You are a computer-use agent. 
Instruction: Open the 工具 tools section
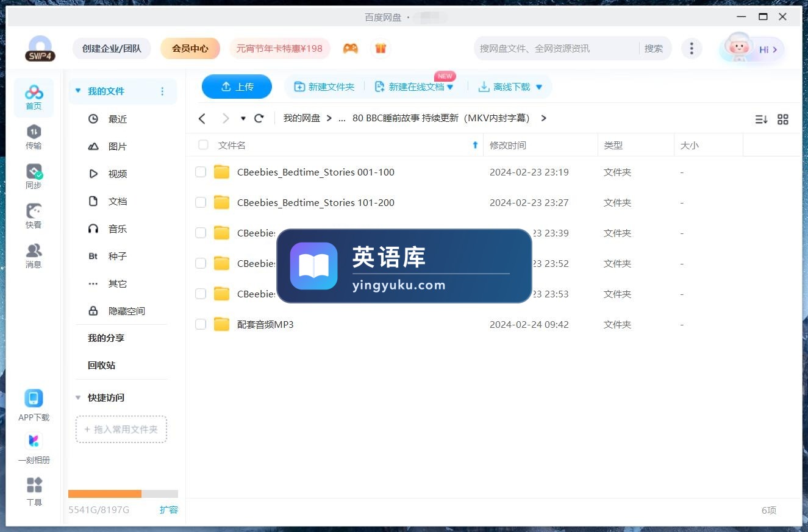[34, 492]
